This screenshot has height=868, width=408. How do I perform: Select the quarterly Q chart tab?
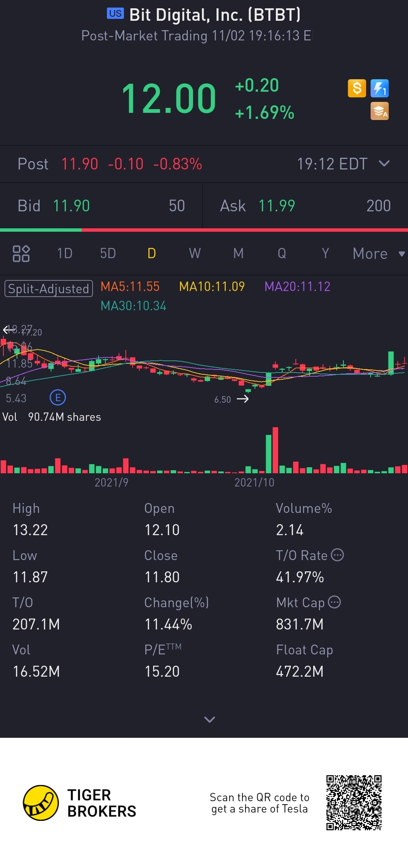(282, 253)
